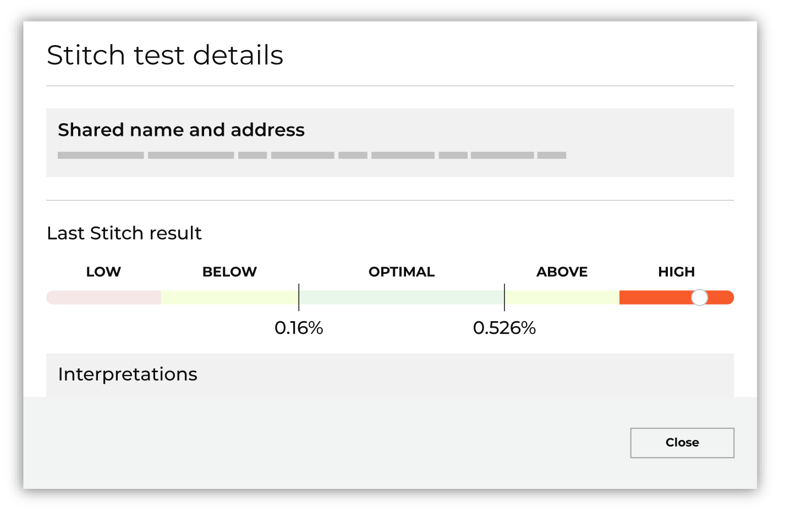
Task: Click the Shared name and address heading
Action: pos(182,130)
